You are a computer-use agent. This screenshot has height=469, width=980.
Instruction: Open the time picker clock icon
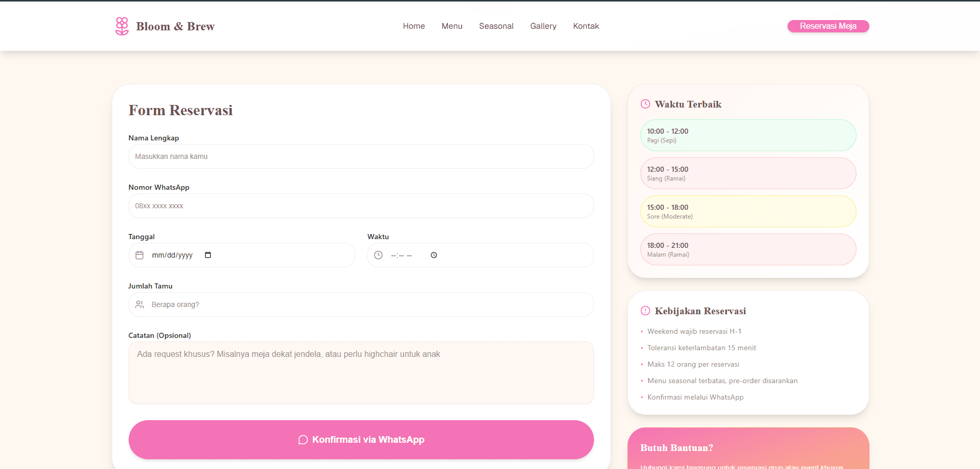point(434,255)
